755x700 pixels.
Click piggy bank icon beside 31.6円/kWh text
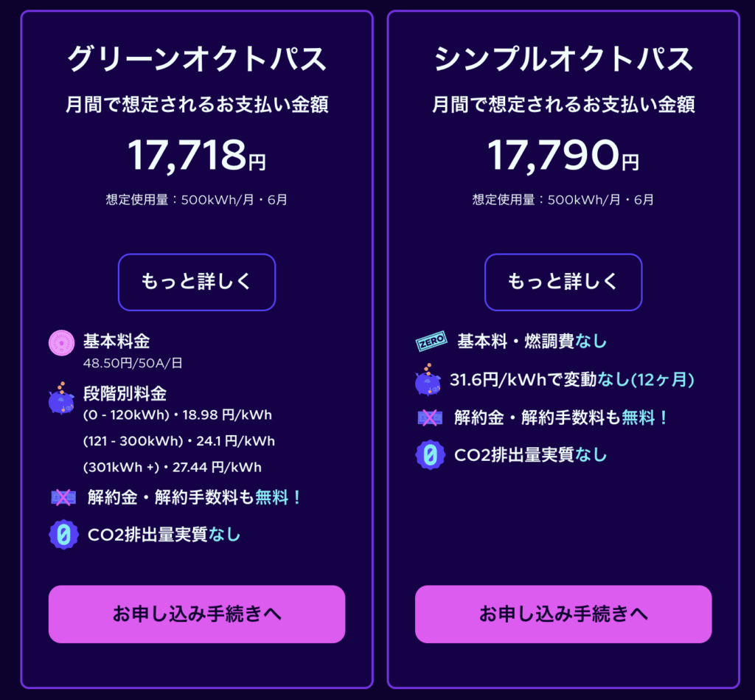pyautogui.click(x=428, y=380)
